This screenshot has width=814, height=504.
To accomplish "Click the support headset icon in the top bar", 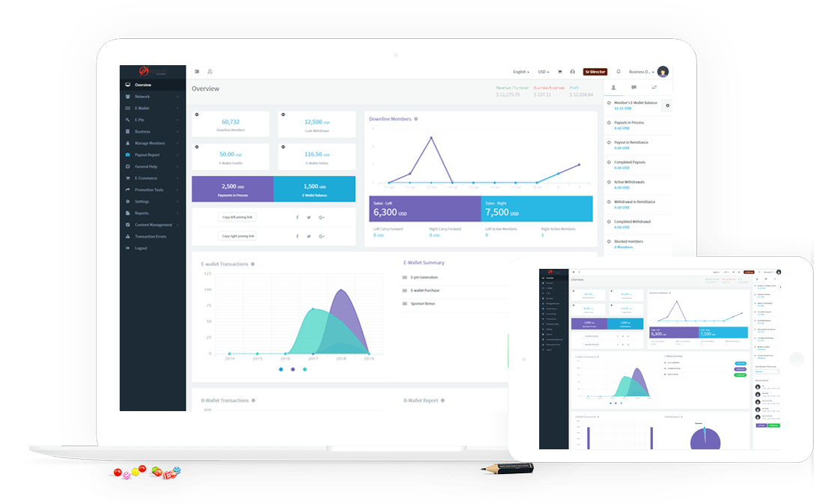I will [573, 72].
